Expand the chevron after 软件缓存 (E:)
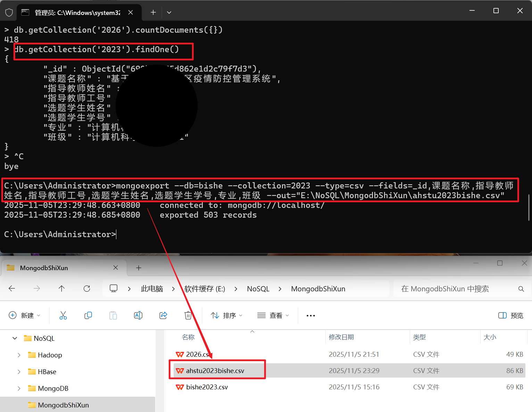The image size is (532, 412). coord(236,289)
